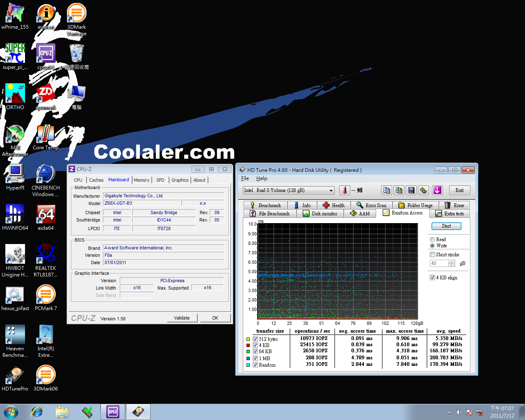Launch the HyperPI desktop shortcut
The image size is (525, 420).
click(x=15, y=177)
